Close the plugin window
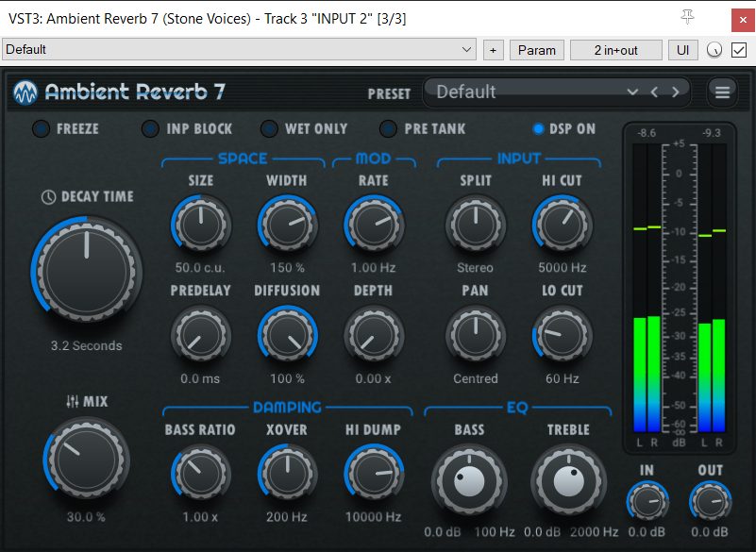This screenshot has width=756, height=552. (743, 20)
